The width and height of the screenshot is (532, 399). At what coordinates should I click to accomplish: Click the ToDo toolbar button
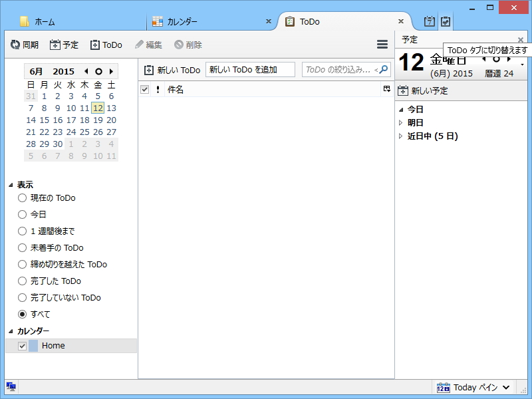point(106,45)
